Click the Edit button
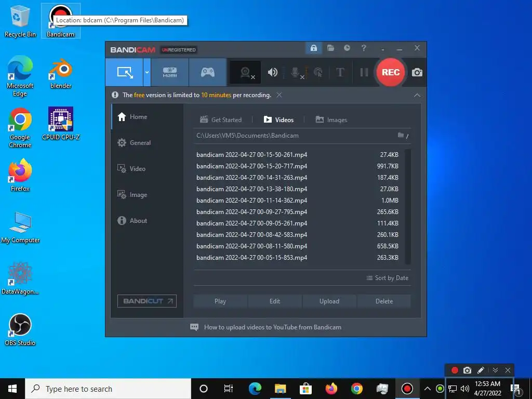Image resolution: width=532 pixels, height=399 pixels. click(x=275, y=301)
